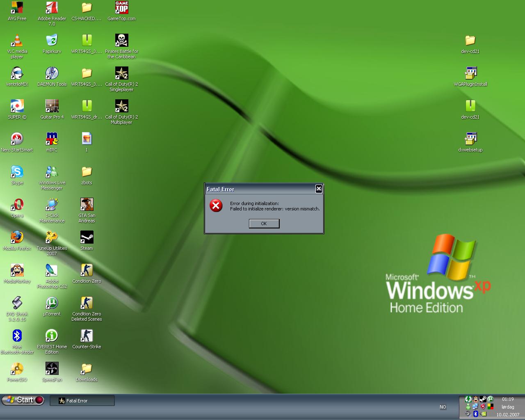Click the NVIDIA tray icon
The height and width of the screenshot is (420, 525).
click(x=483, y=414)
